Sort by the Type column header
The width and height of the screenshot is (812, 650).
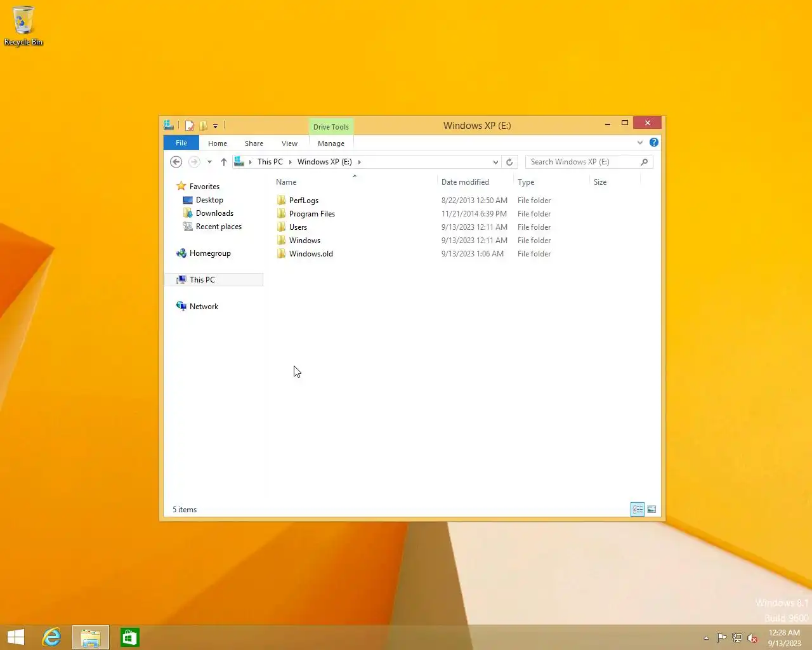551,182
